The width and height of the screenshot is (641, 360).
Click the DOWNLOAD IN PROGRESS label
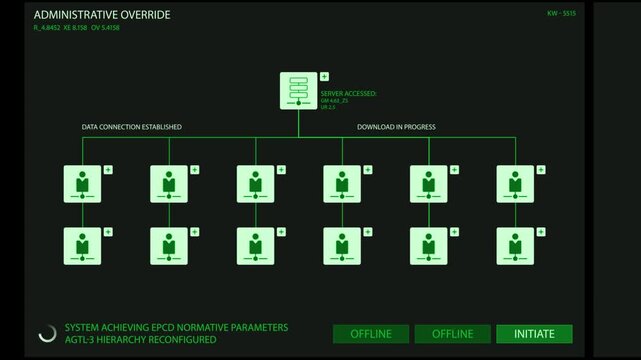point(396,127)
